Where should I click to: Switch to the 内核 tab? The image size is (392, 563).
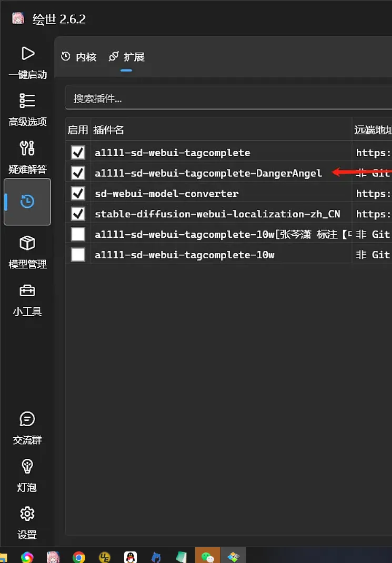(79, 57)
